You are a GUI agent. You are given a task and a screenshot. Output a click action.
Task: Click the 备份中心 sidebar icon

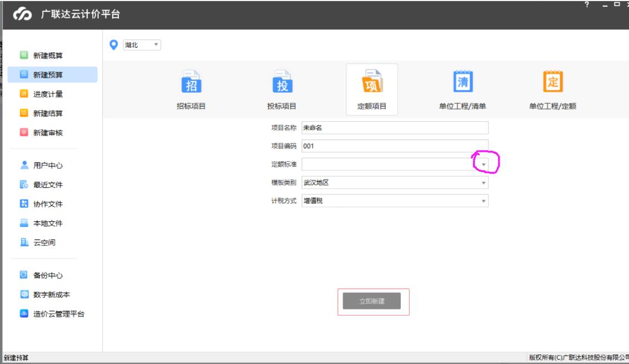24,275
